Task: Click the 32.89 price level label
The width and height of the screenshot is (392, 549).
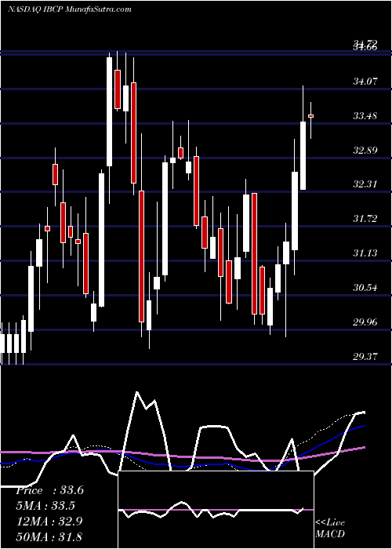Action: pyautogui.click(x=365, y=151)
